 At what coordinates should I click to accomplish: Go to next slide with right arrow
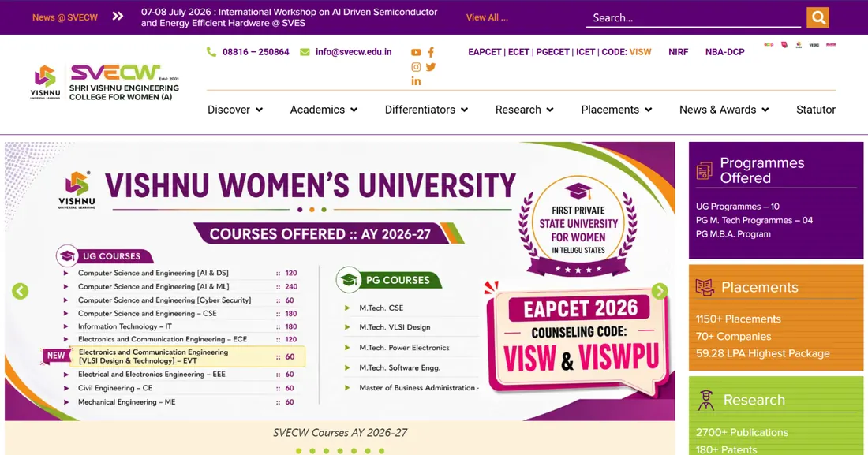coord(660,291)
